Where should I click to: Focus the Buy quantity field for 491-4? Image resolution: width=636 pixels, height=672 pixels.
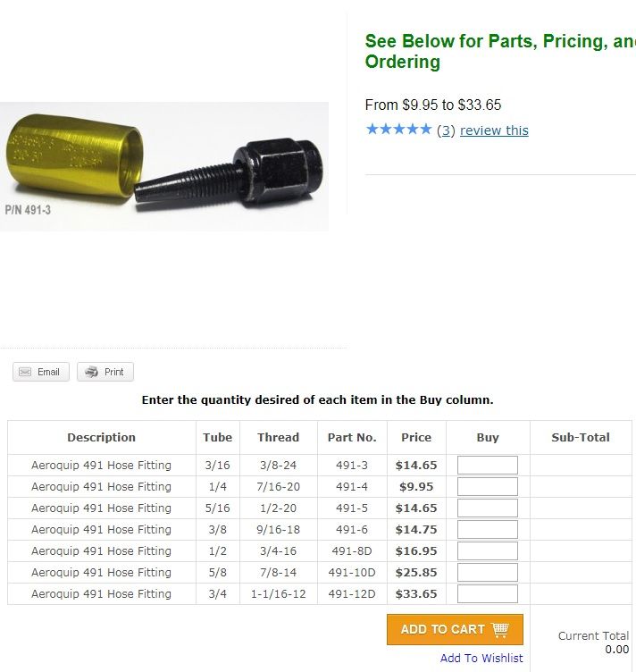tap(487, 487)
